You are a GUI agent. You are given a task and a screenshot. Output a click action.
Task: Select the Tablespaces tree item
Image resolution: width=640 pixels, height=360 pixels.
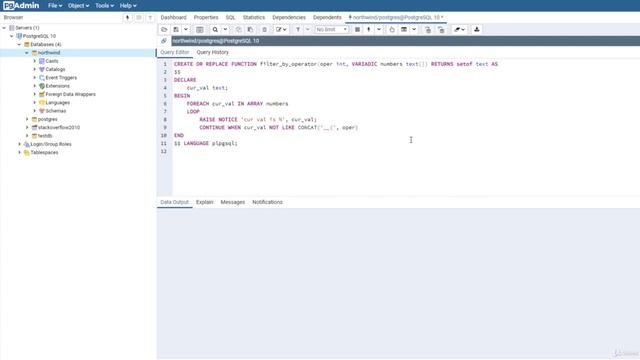(x=44, y=152)
